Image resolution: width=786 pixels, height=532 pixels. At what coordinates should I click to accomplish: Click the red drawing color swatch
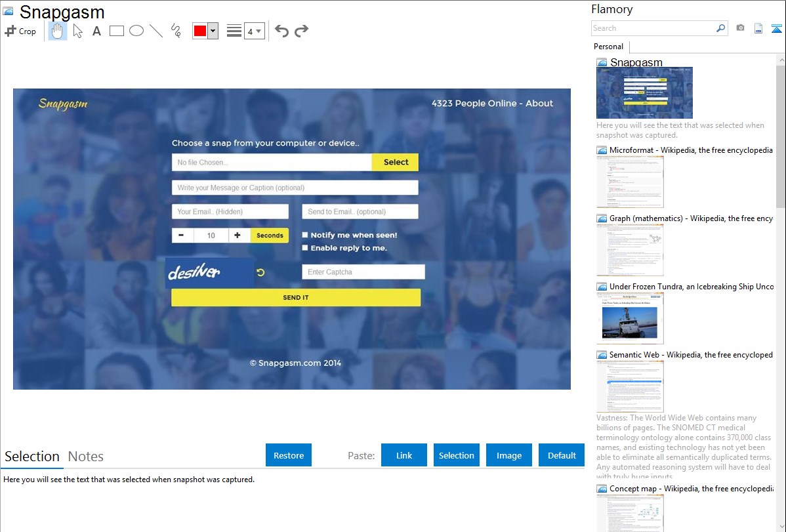(x=200, y=31)
